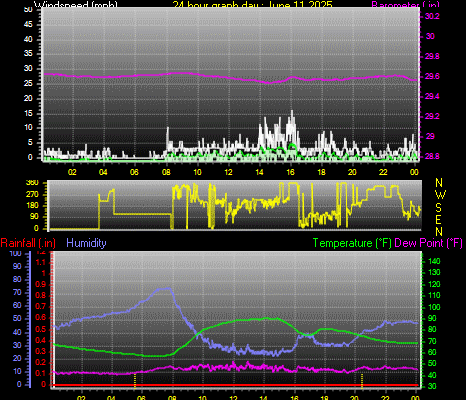This screenshot has width=466, height=400.
Task: Click 0.7 on the red rainfall axis
Action: 41,306
